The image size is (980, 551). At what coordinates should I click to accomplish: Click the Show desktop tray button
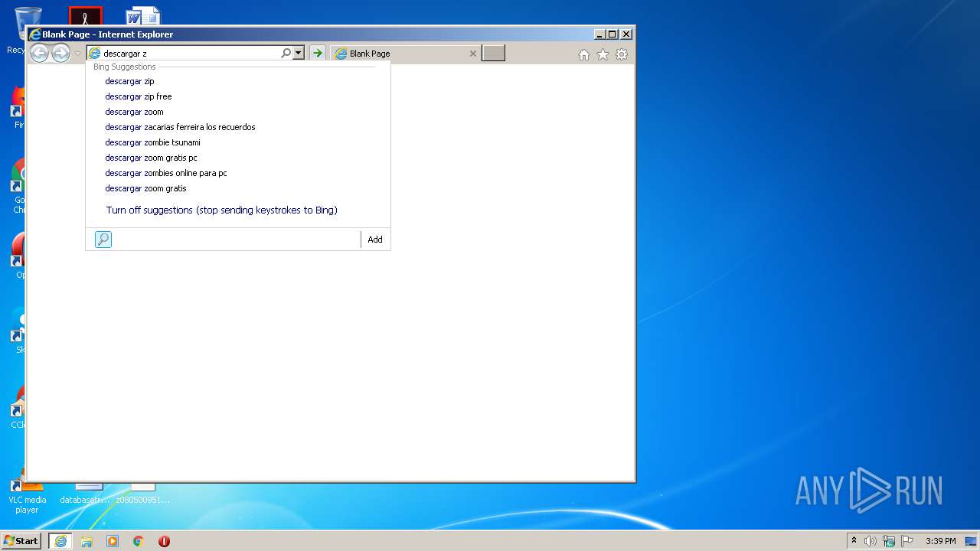pyautogui.click(x=971, y=541)
